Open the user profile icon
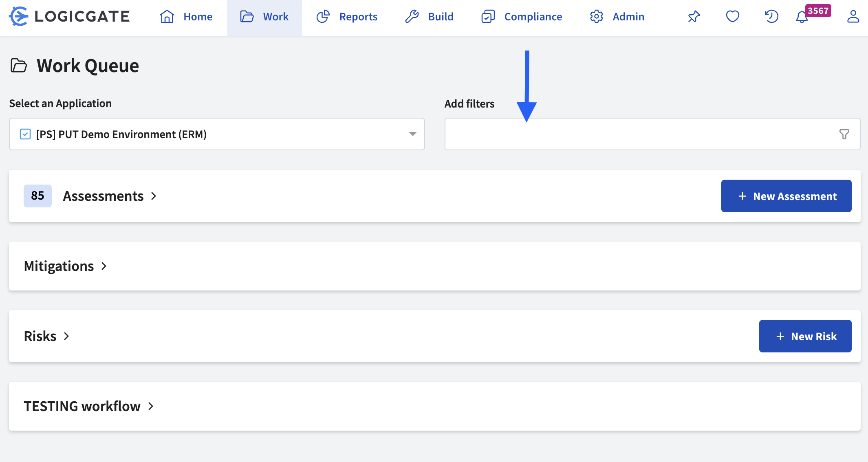This screenshot has width=868, height=462. coord(853,16)
